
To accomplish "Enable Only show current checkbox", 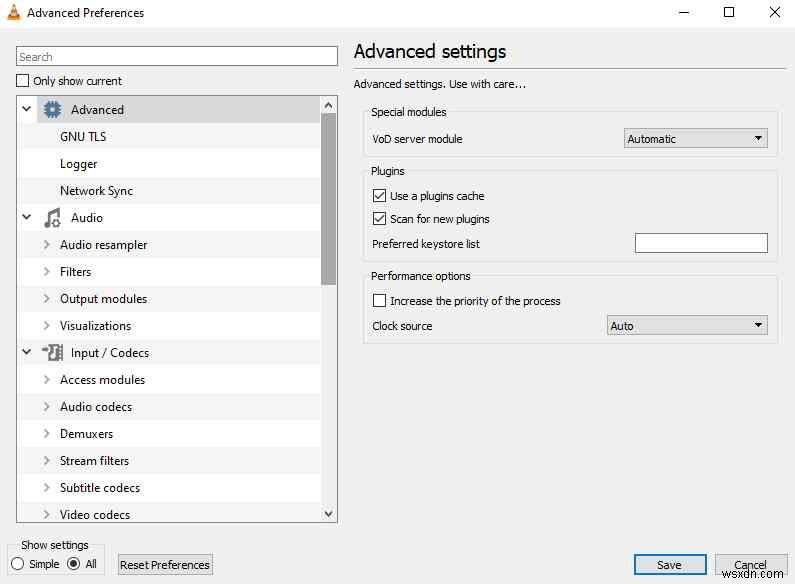I will 23,81.
